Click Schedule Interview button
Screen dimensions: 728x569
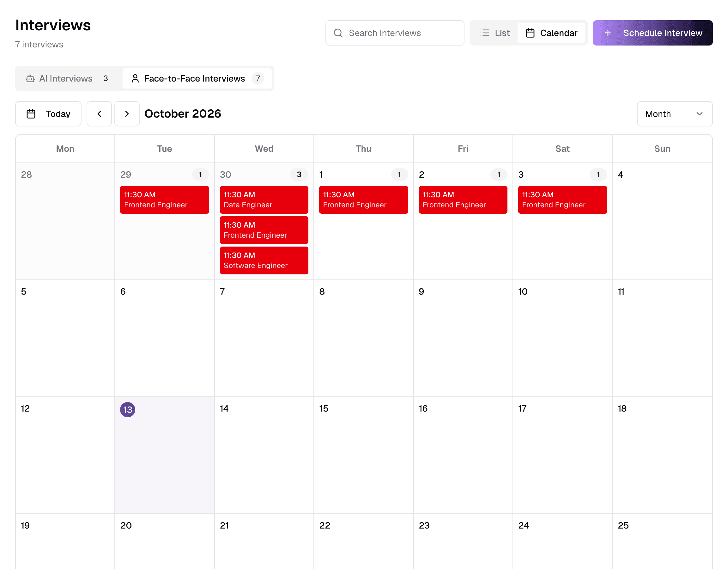click(x=652, y=33)
